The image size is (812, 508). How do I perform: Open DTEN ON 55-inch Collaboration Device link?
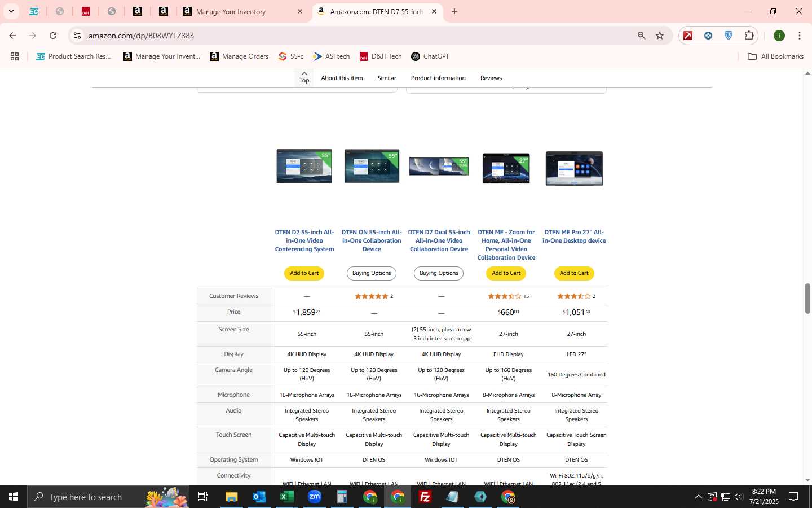[x=372, y=240]
